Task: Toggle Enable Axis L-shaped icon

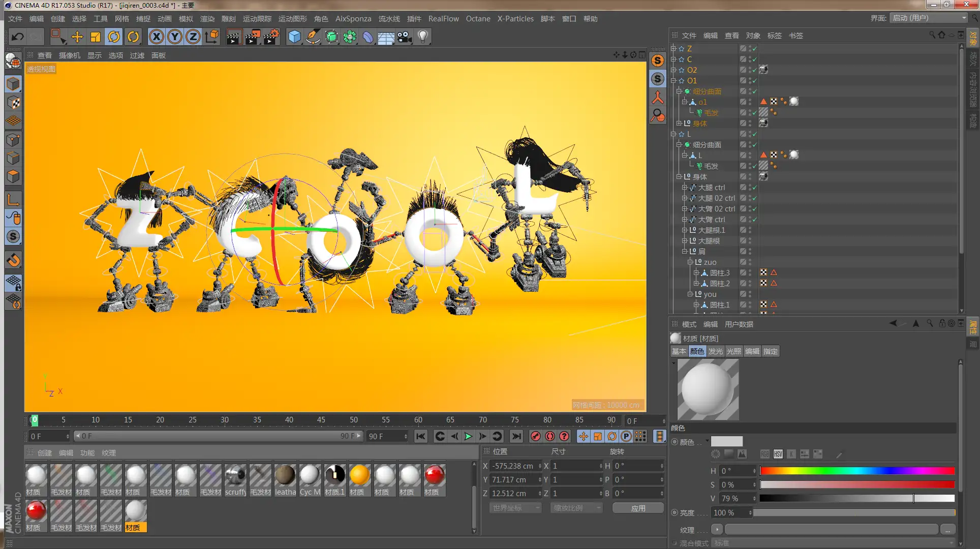Action: [x=13, y=199]
